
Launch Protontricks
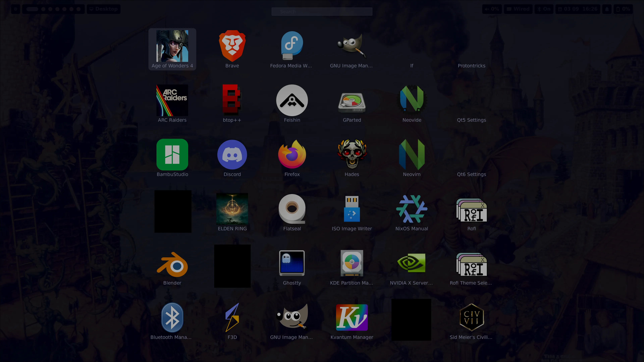pos(471,46)
